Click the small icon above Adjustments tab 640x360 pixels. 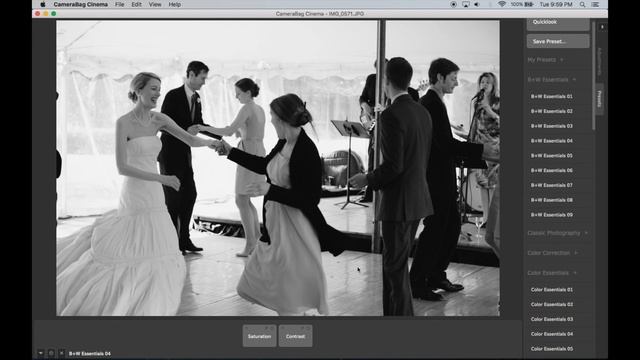click(x=602, y=27)
